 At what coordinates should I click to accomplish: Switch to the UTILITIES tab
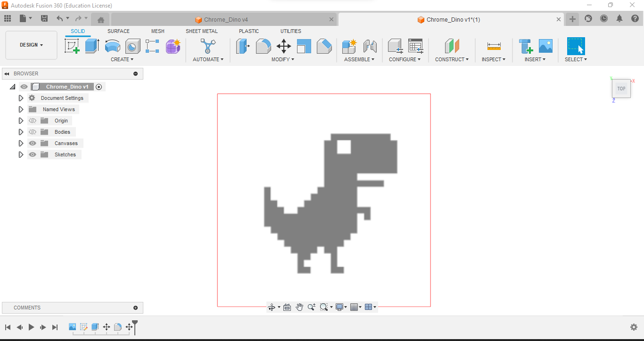pyautogui.click(x=291, y=31)
